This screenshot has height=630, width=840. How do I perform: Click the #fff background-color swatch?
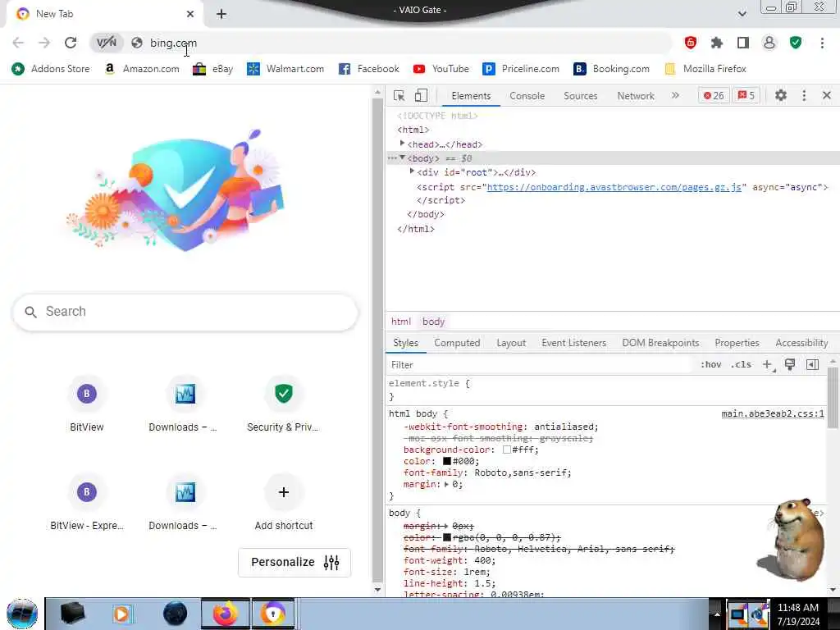pos(506,450)
